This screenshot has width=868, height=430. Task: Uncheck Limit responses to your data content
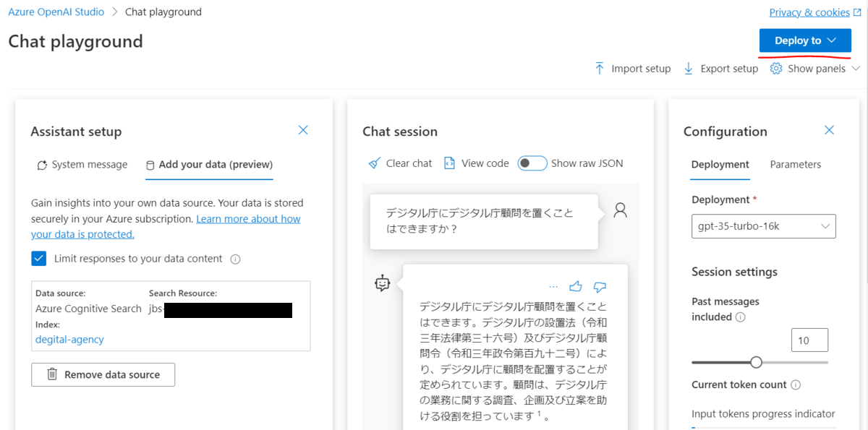point(39,258)
